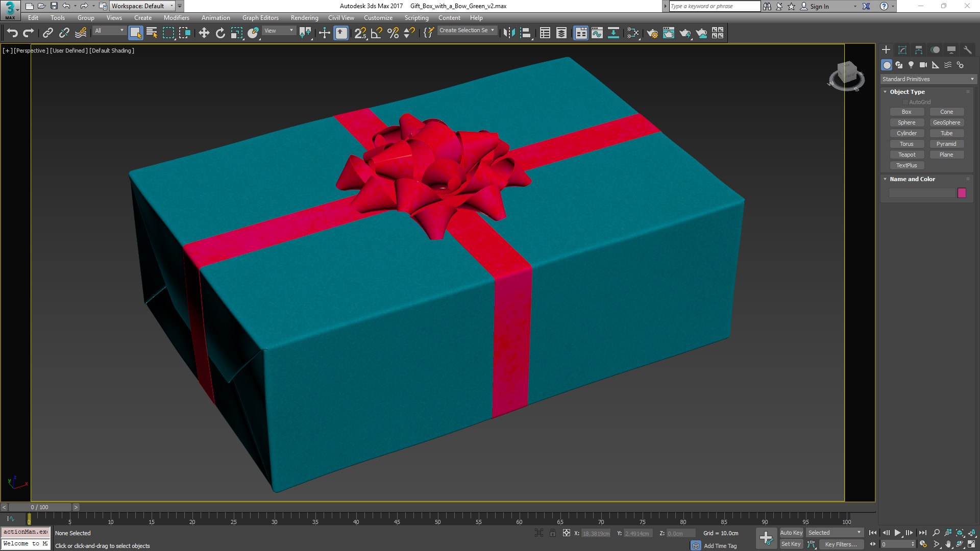Screen dimensions: 980x551
Task: Click the Set Key button
Action: coord(791,544)
